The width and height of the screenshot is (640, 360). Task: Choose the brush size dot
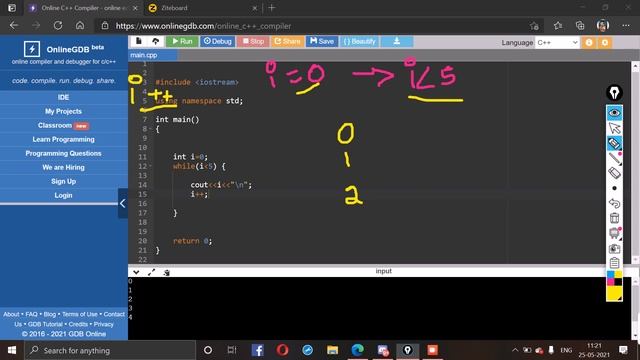614,188
